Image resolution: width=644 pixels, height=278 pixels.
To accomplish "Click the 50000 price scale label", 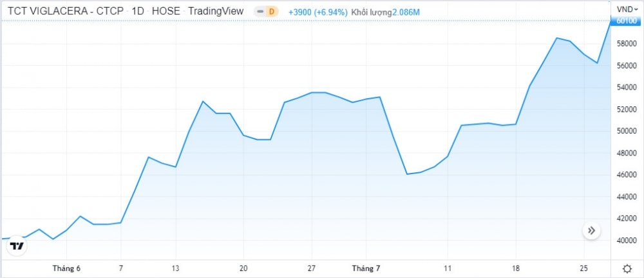I will coord(627,131).
